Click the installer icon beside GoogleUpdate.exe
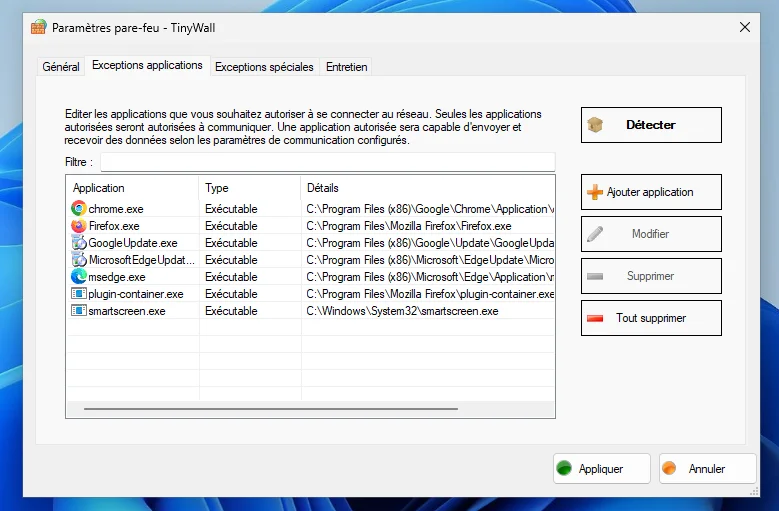The width and height of the screenshot is (779, 511). [78, 243]
